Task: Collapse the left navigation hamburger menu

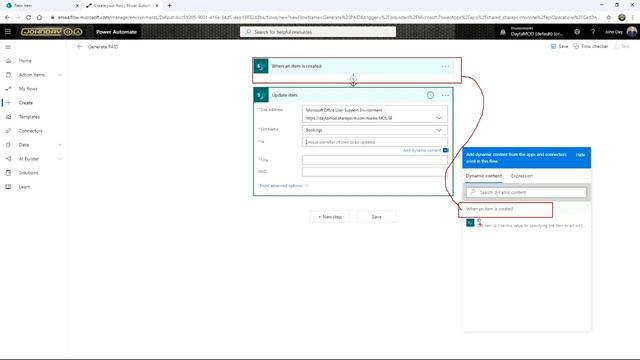Action: click(x=8, y=47)
